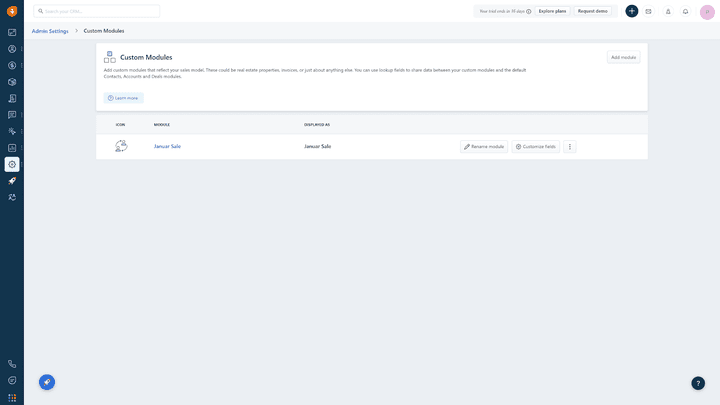Open the cube-shaped Products icon in sidebar
The width and height of the screenshot is (720, 405).
[x=12, y=82]
